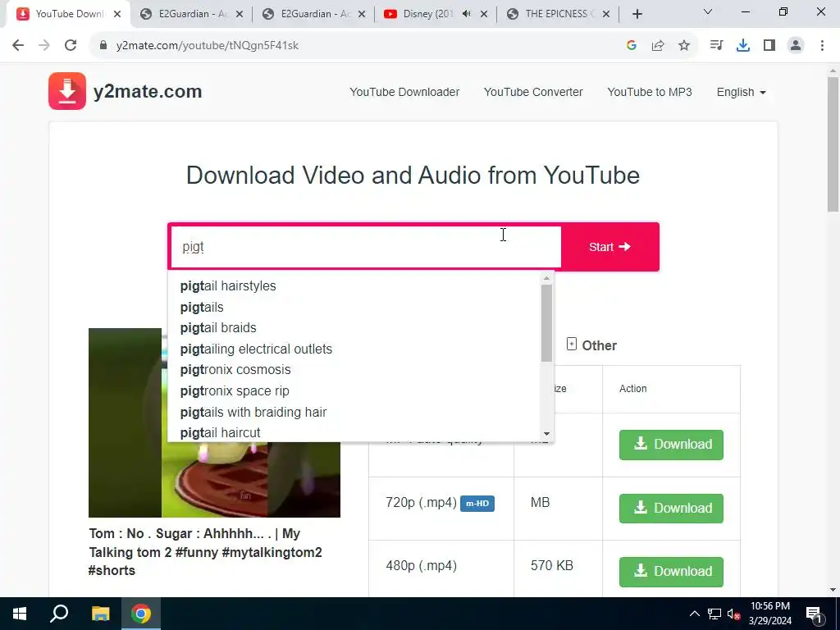Open Windows taskbar search

coord(59,614)
